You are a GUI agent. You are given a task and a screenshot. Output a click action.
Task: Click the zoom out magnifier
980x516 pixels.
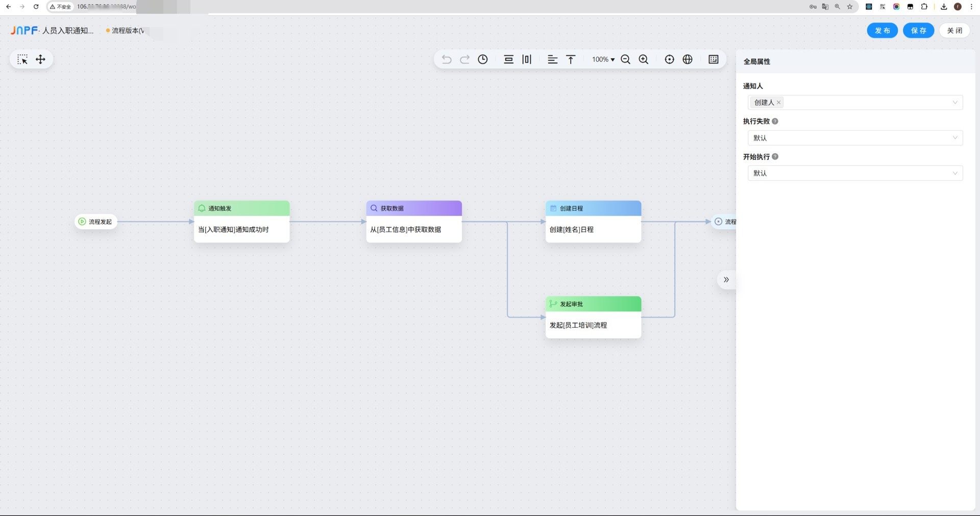coord(625,60)
